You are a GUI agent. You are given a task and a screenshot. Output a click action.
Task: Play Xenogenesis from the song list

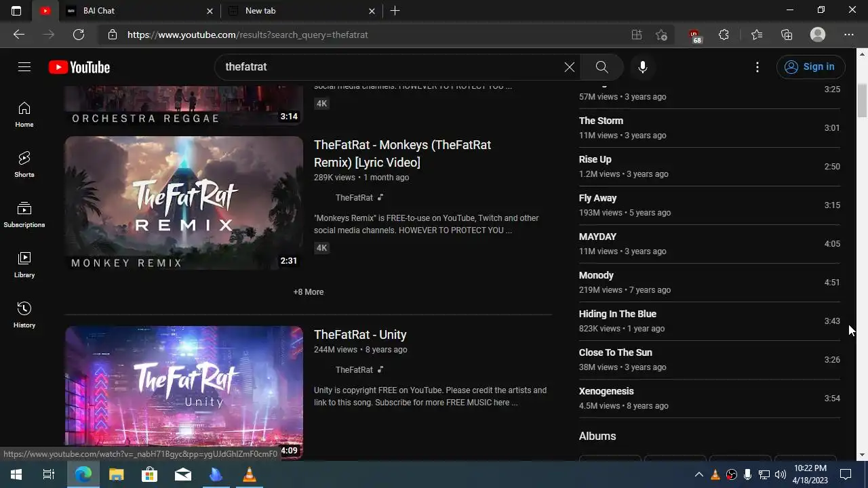click(709, 399)
